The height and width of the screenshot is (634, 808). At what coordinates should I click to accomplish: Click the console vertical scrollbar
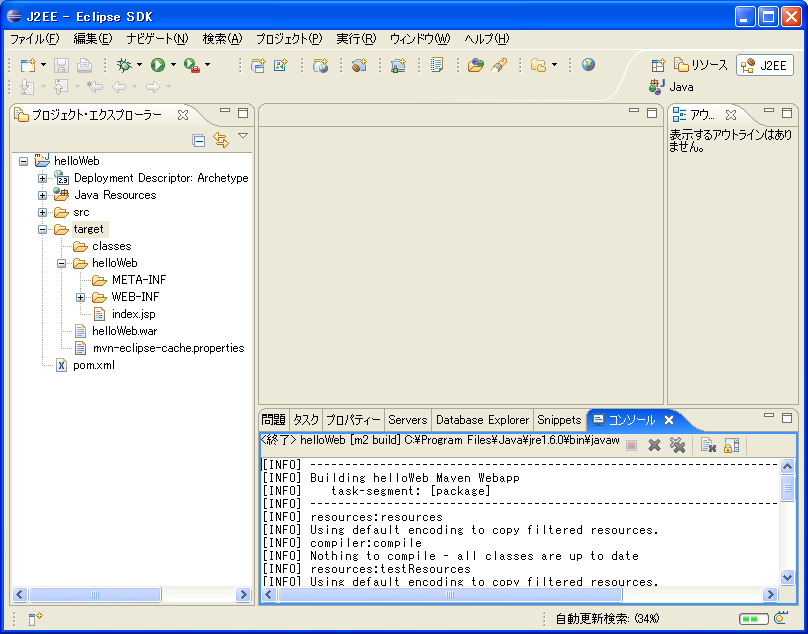coord(788,520)
